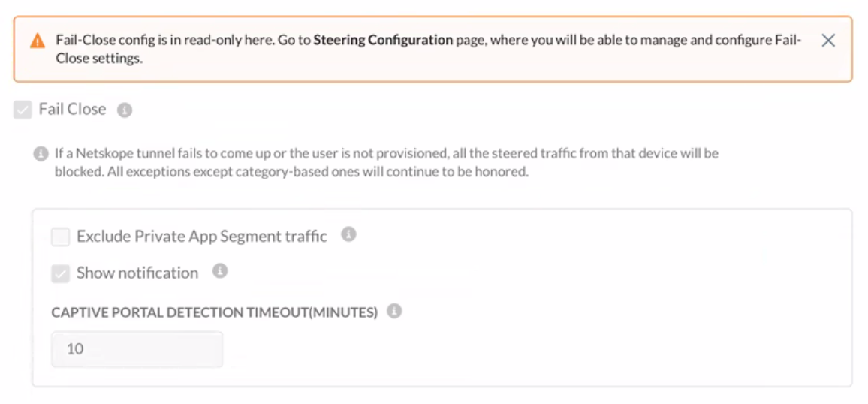Click 'Close settings.' text in banner
This screenshot has width=868, height=404.
pyautogui.click(x=99, y=59)
